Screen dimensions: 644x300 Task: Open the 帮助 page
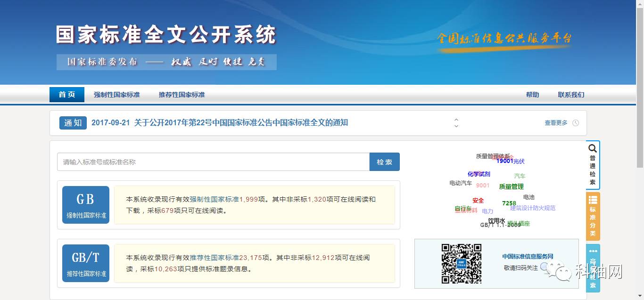pos(532,95)
